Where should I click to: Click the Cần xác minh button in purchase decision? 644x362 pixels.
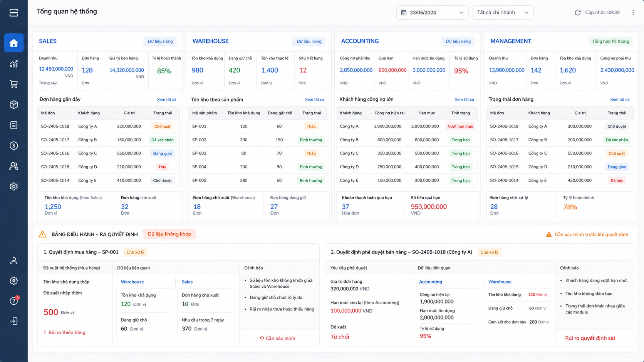(x=277, y=339)
